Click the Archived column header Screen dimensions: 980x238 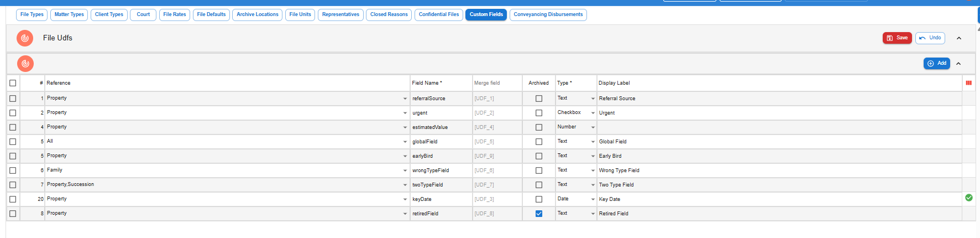click(x=538, y=83)
